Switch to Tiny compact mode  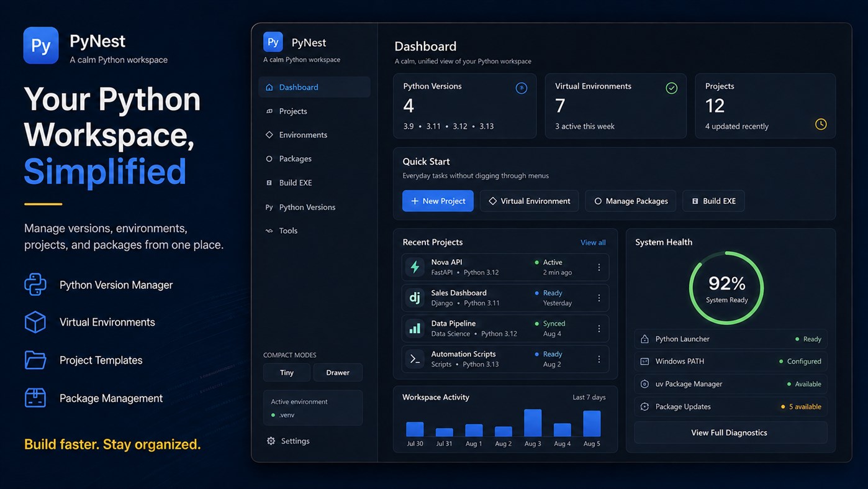pos(287,372)
